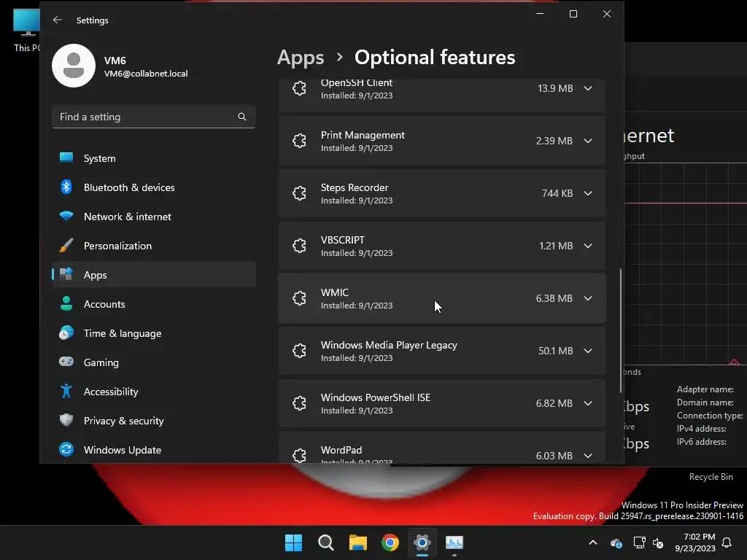Viewport: 747px width, 560px height.
Task: Click the Gaming controller icon
Action: tap(66, 362)
